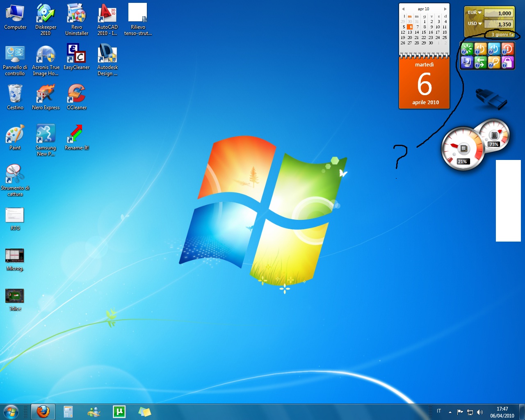Click the orange key icon in the gadget
Image resolution: width=525 pixels, height=420 pixels.
click(x=494, y=62)
